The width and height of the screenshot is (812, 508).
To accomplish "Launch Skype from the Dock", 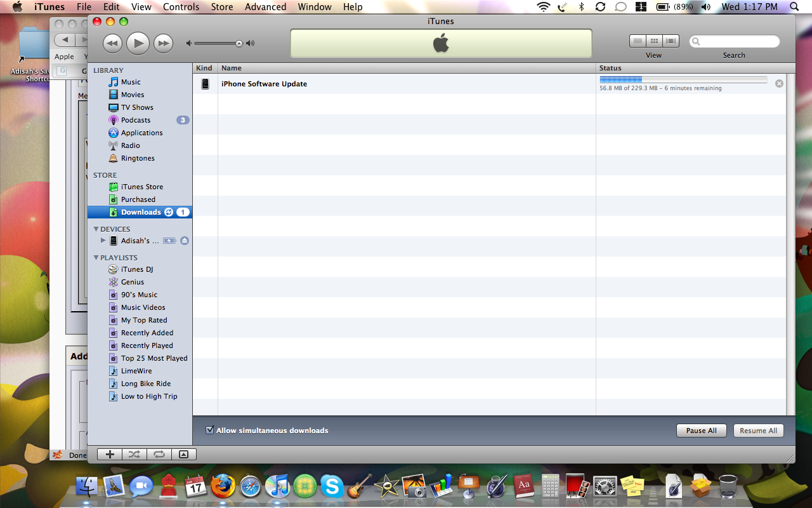I will point(332,486).
